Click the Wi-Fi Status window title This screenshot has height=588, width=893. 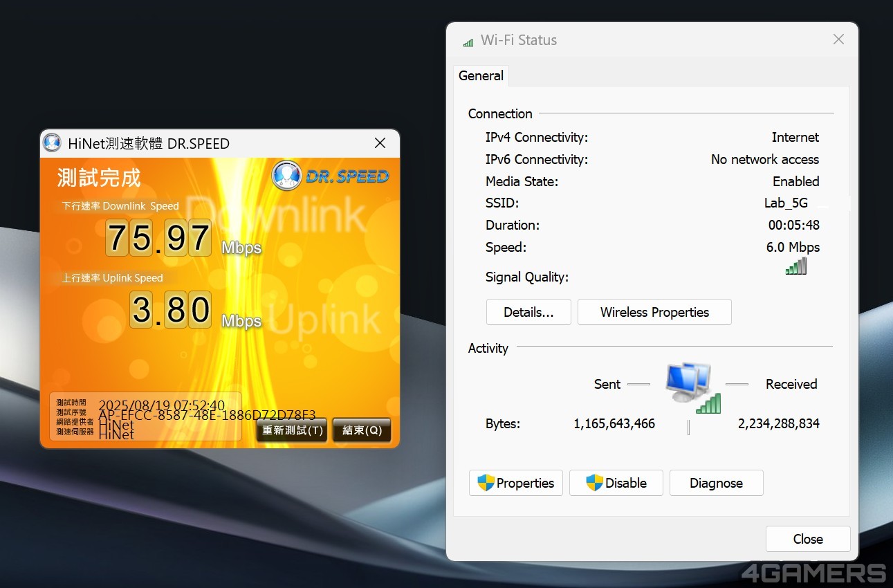tap(519, 40)
